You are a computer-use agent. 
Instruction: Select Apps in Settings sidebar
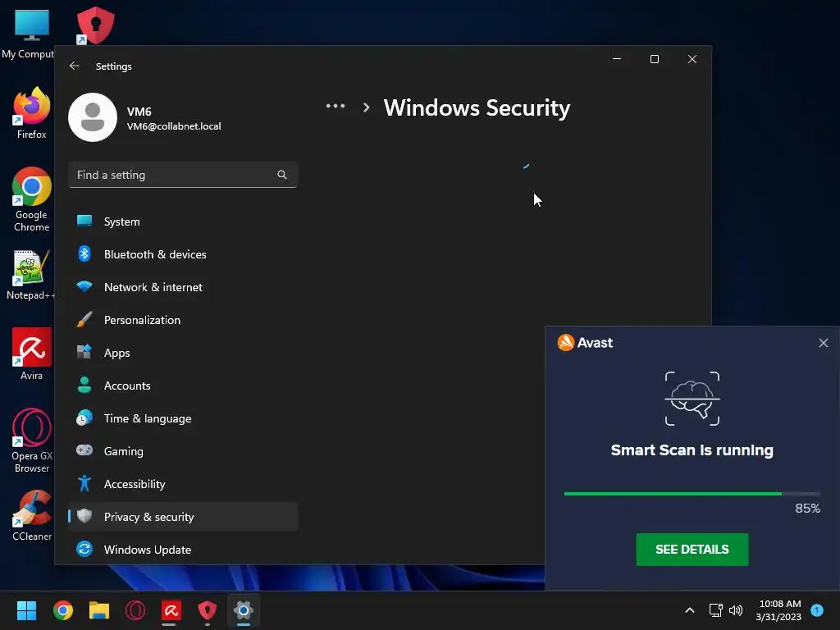pos(183,353)
